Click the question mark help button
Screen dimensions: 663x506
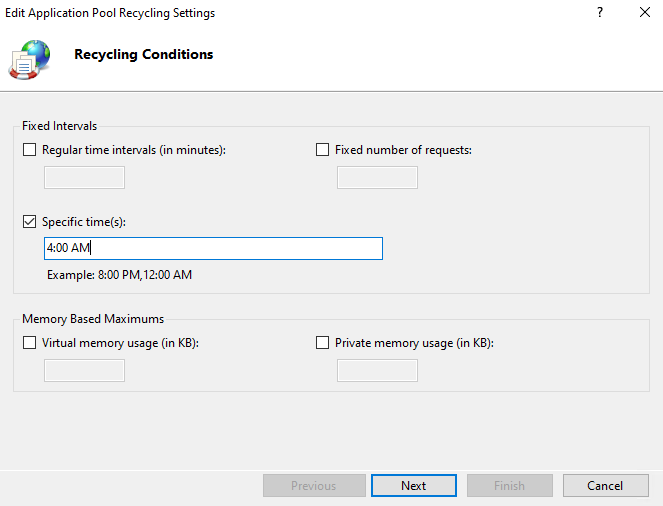click(600, 13)
